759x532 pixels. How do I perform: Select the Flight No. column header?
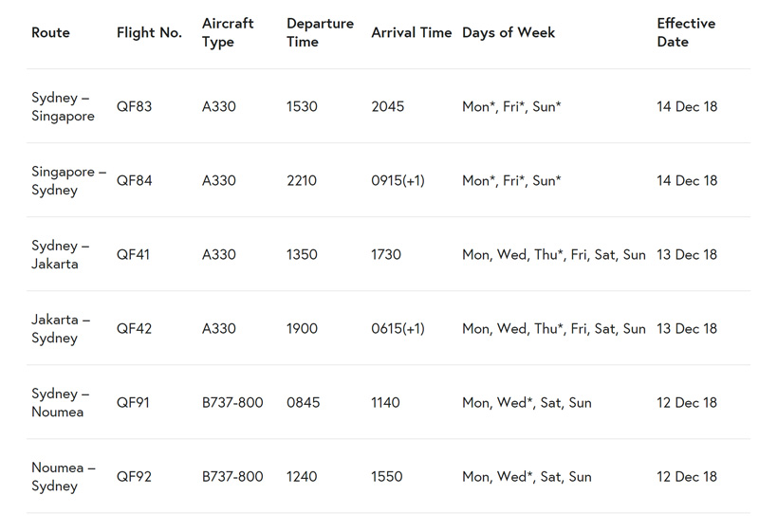pyautogui.click(x=149, y=32)
